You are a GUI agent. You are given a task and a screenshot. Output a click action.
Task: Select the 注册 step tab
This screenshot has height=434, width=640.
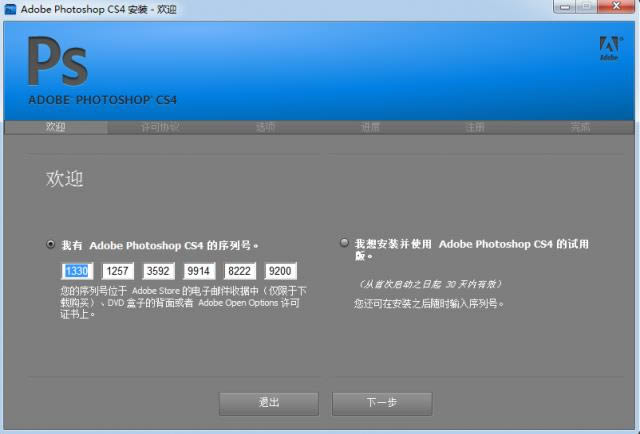(x=475, y=127)
